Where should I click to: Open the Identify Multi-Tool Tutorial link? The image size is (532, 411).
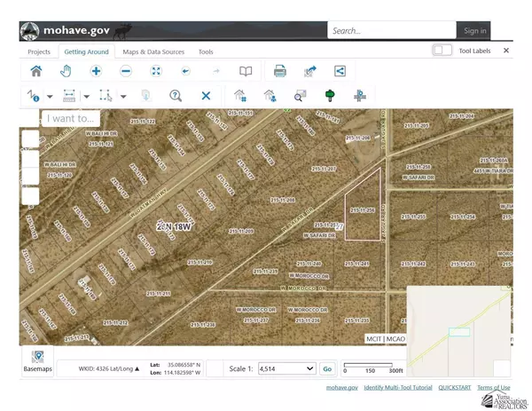(398, 388)
